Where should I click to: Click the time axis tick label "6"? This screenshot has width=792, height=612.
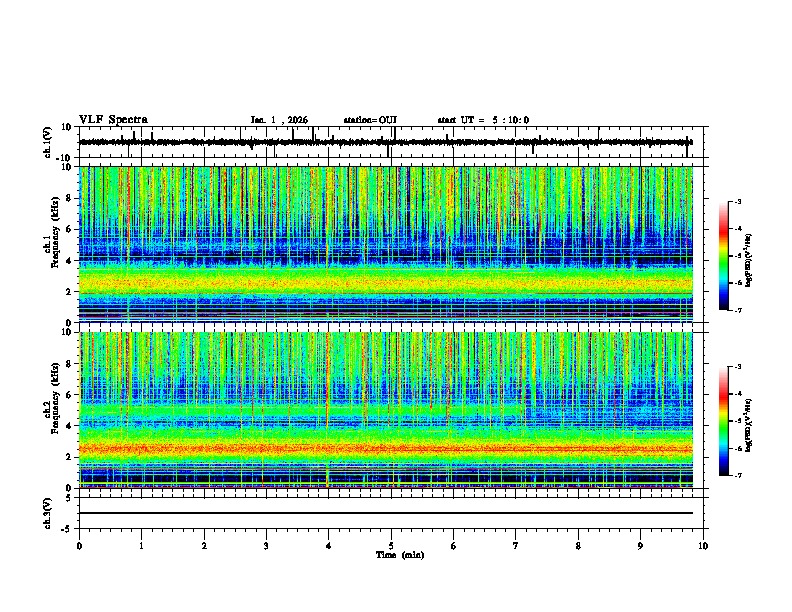click(x=454, y=546)
